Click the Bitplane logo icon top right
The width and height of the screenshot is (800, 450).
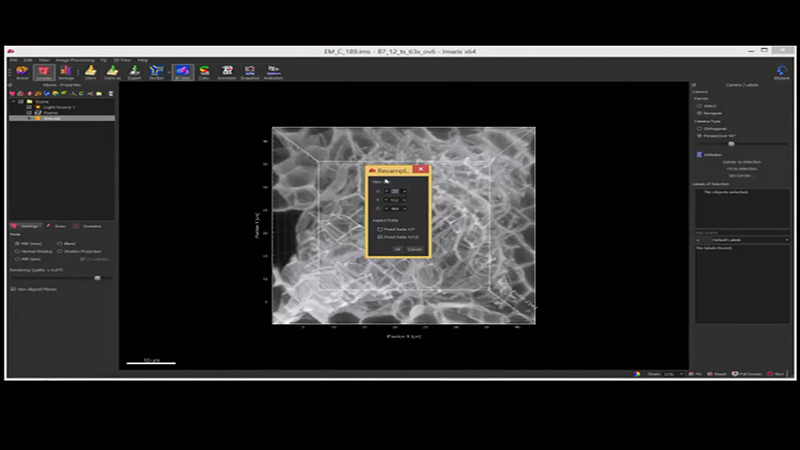tap(781, 72)
